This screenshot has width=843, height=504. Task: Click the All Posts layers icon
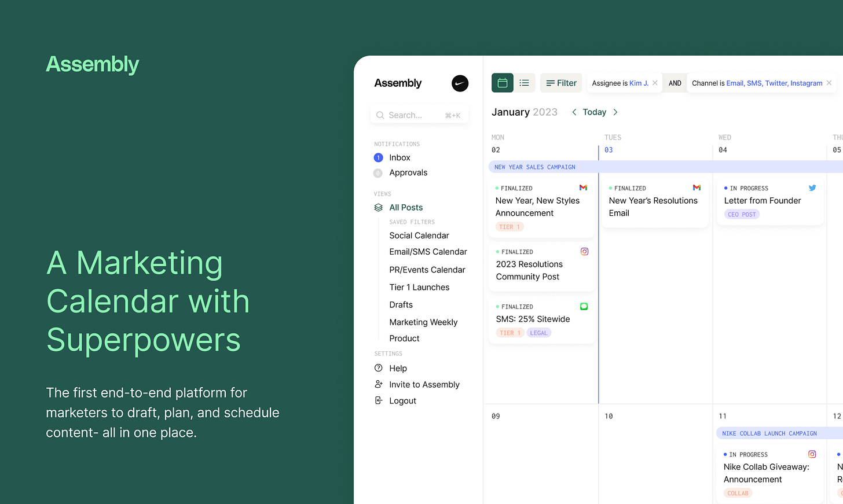pos(379,207)
